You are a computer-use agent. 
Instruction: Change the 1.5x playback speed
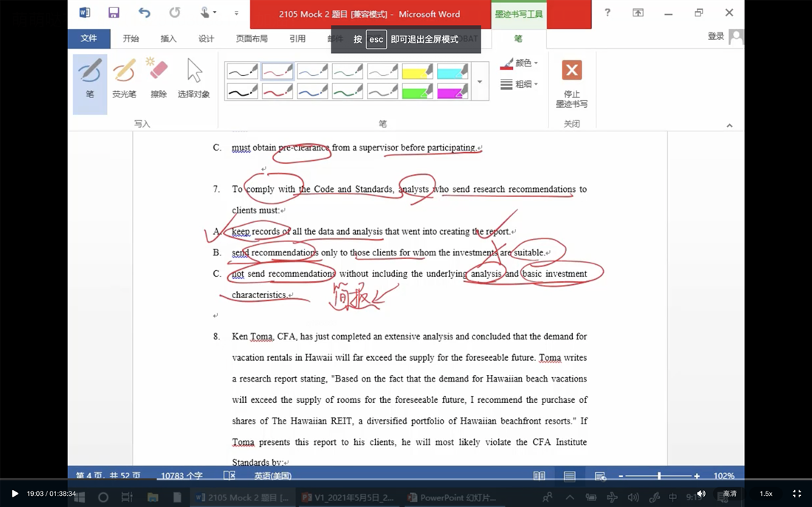766,494
